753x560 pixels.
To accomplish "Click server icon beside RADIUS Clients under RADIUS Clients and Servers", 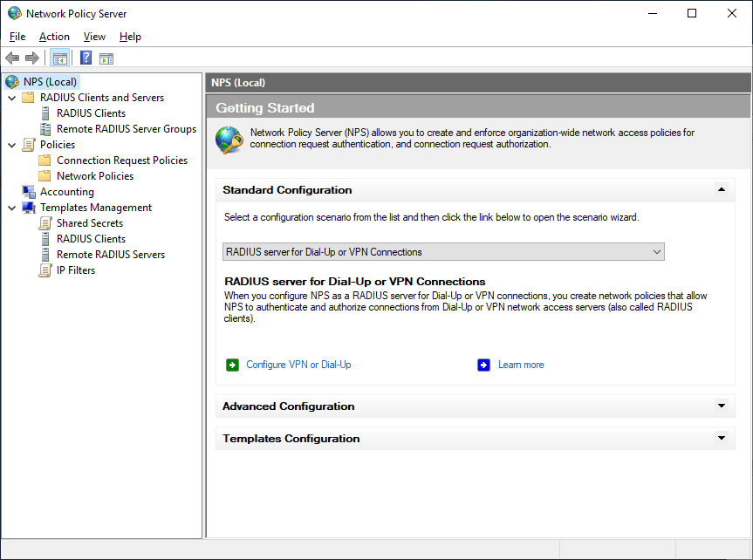I will tap(45, 113).
